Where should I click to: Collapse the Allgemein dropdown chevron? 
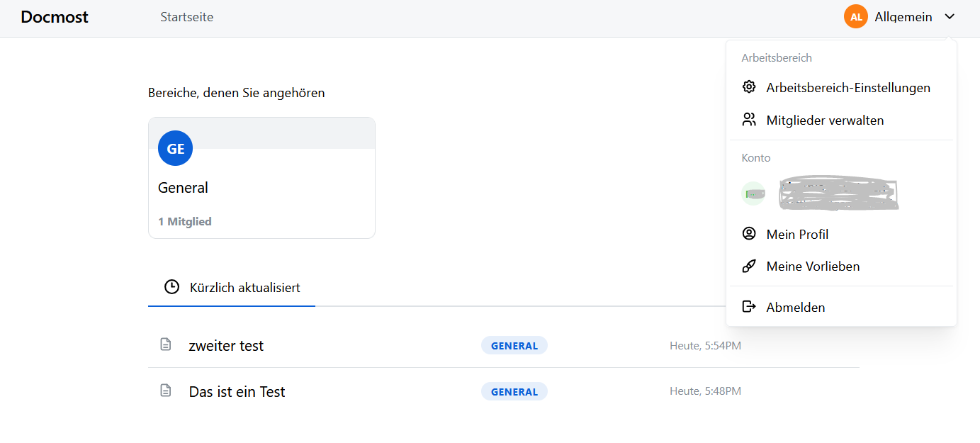click(950, 17)
